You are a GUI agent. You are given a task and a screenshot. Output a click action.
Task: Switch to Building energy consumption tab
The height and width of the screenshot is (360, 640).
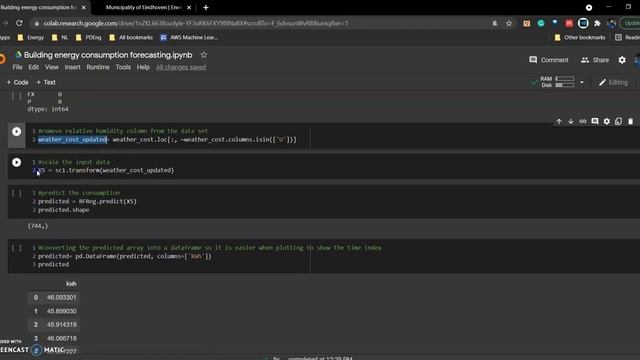(39, 7)
